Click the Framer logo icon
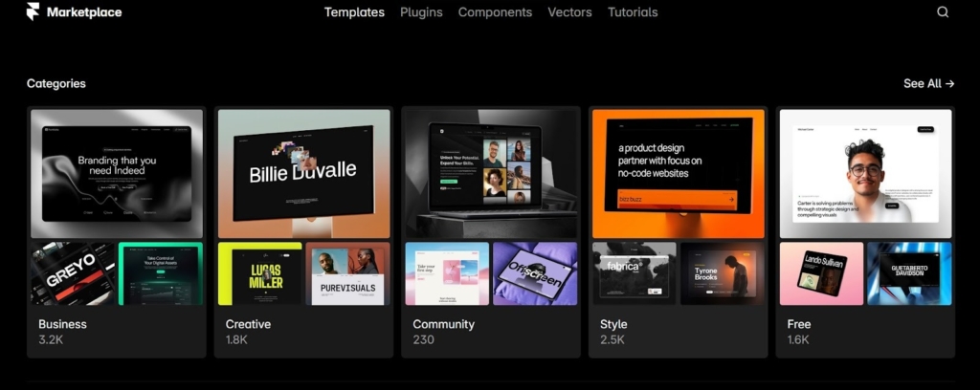980x390 pixels. pyautogui.click(x=33, y=12)
